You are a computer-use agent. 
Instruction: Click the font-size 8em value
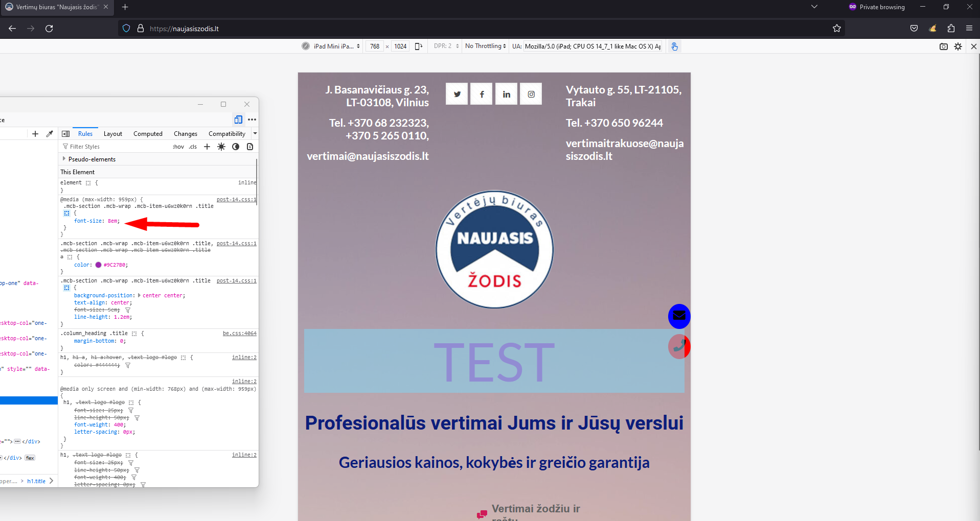point(112,221)
